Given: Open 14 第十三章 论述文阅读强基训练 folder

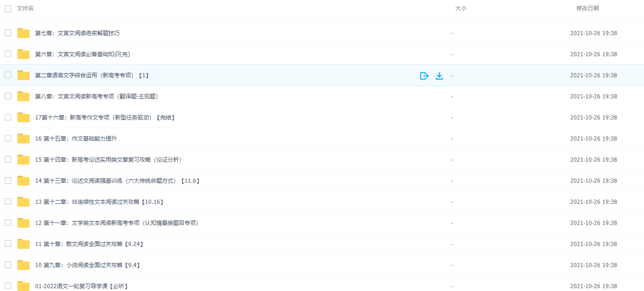Looking at the screenshot, I should tap(117, 181).
